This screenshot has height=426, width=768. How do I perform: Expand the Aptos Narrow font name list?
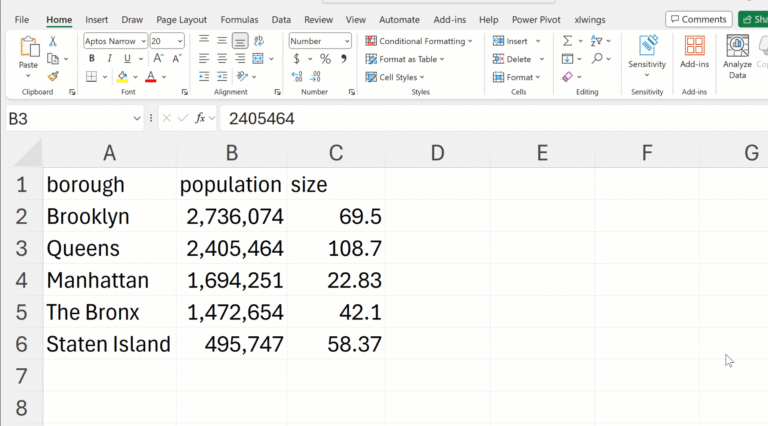click(x=143, y=41)
